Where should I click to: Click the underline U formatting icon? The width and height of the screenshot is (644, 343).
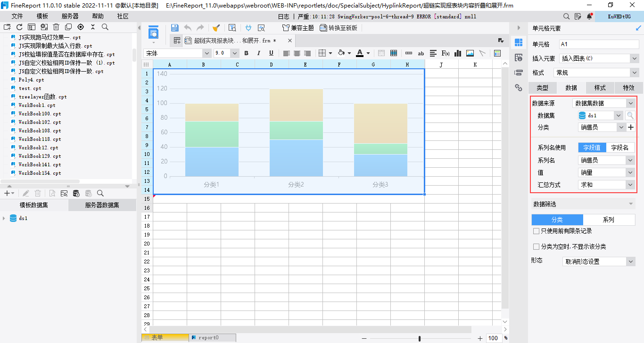(271, 53)
